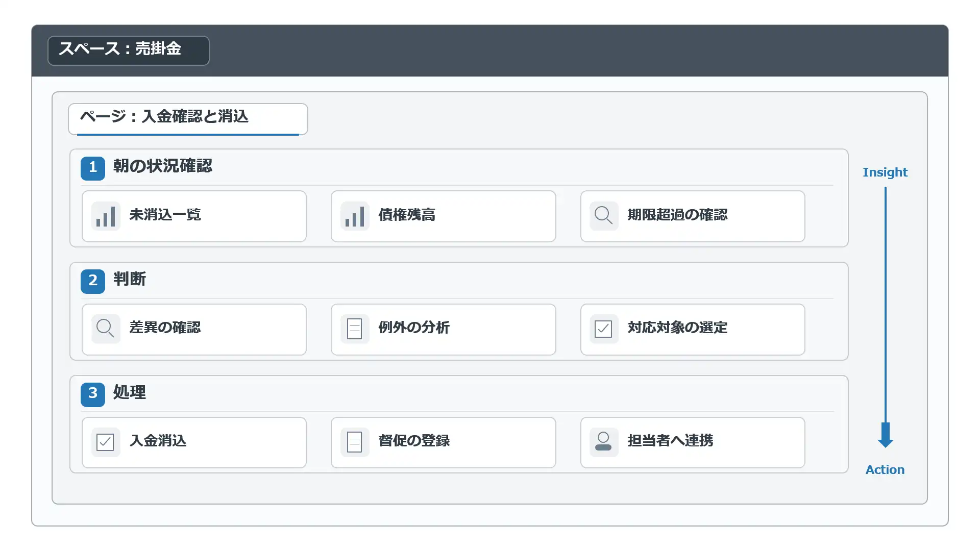
Task: Open the 入金消込 label
Action: [x=158, y=441]
